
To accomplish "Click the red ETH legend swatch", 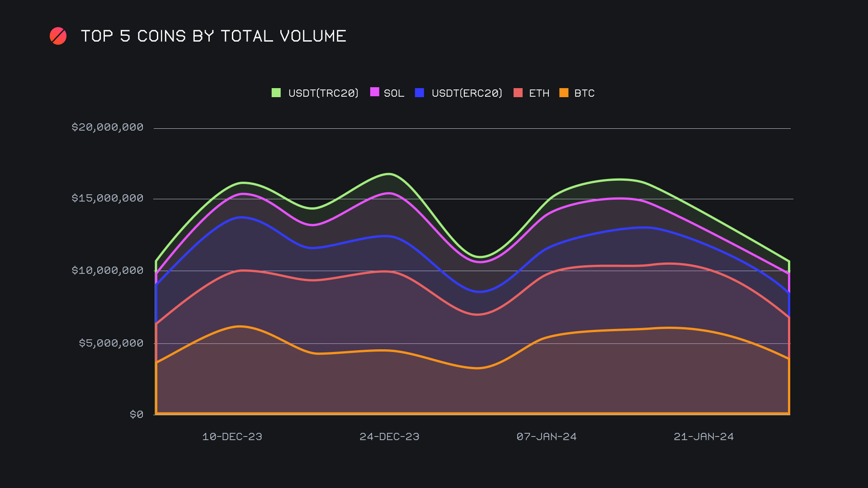I will [518, 93].
